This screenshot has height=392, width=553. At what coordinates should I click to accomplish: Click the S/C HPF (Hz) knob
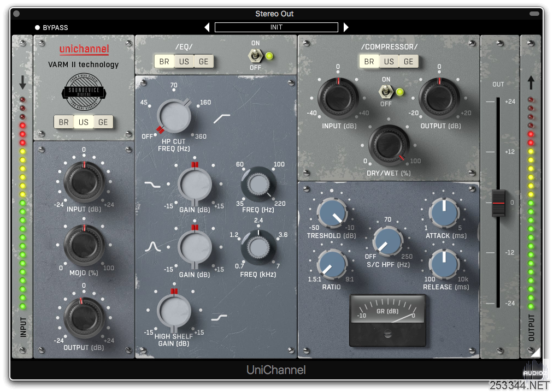click(x=388, y=241)
